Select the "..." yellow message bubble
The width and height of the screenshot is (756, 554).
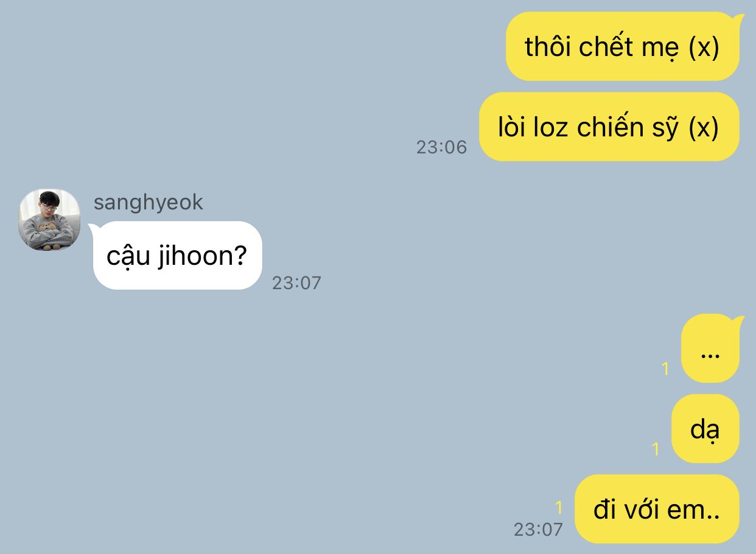[710, 349]
